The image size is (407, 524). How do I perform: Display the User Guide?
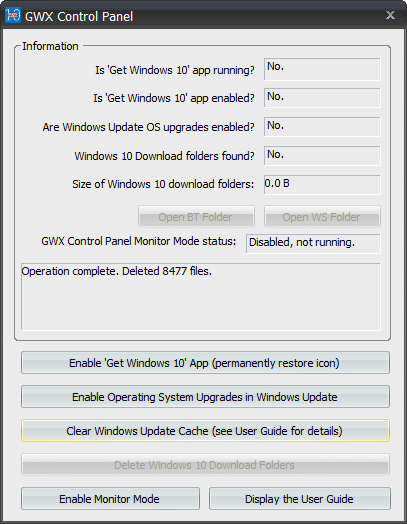[300, 499]
